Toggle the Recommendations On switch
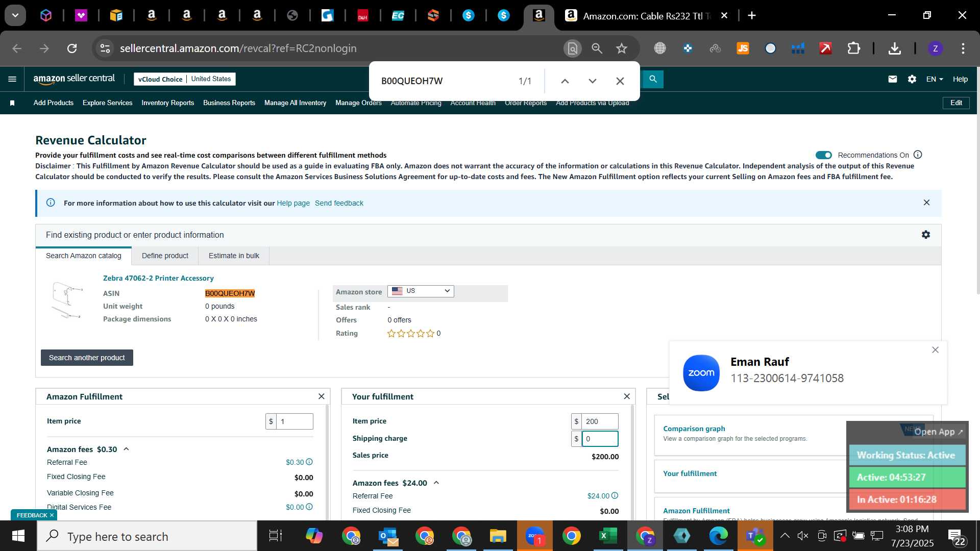 tap(824, 155)
